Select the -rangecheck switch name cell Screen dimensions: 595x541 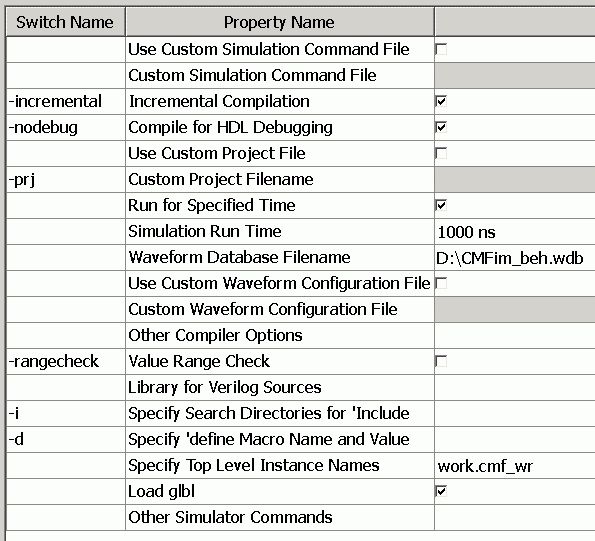tap(65, 361)
